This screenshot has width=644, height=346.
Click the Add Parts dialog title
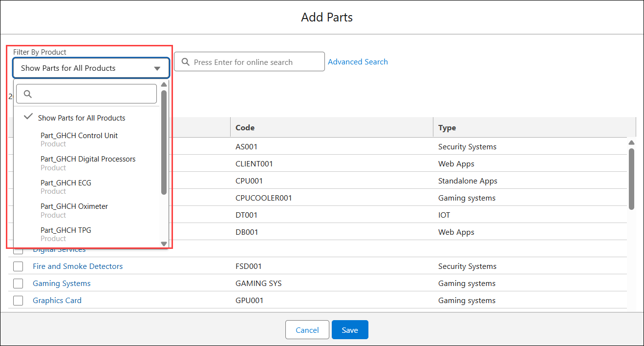[x=327, y=17]
